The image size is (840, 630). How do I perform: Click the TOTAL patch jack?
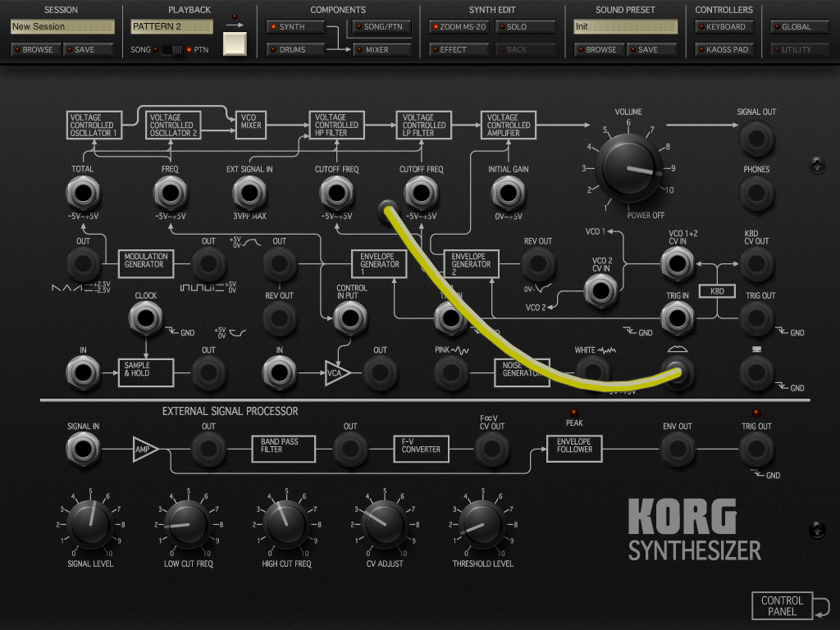83,193
